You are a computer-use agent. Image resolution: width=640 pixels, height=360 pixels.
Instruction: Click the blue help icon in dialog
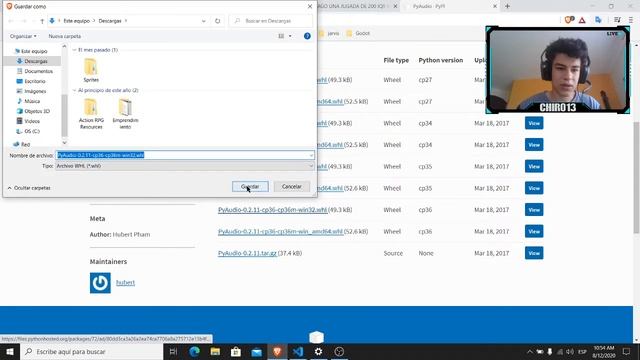pyautogui.click(x=307, y=36)
